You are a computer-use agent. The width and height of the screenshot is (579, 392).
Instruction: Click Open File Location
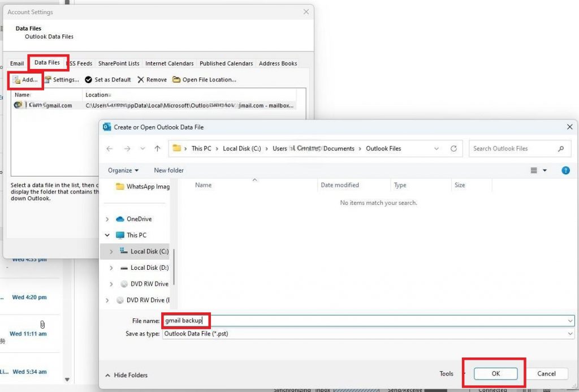[x=205, y=79]
